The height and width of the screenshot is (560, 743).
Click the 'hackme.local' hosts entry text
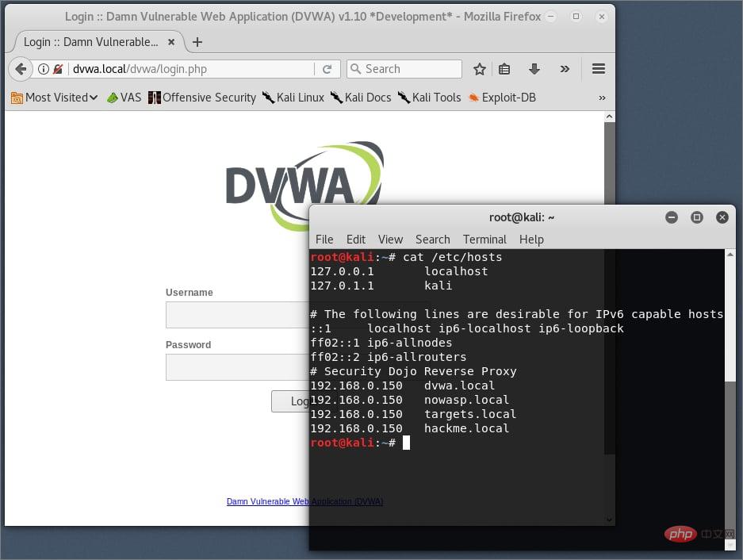(466, 428)
